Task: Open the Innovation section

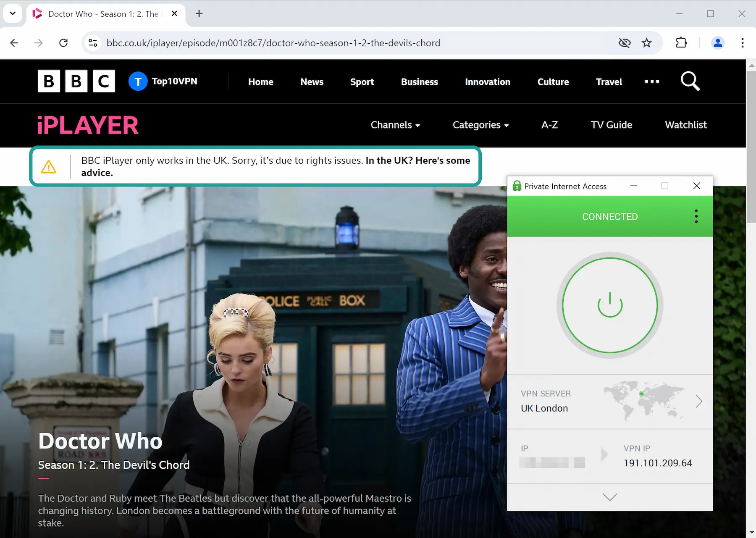Action: click(488, 82)
